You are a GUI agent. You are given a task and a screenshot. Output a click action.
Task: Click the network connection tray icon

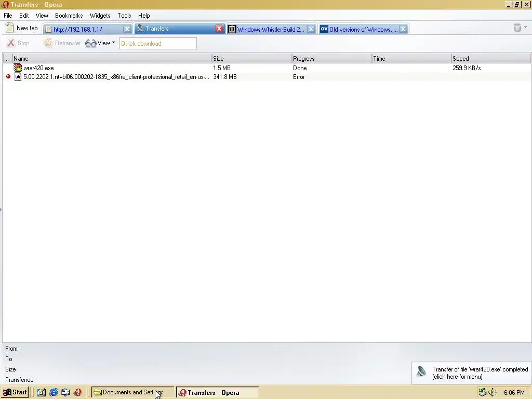483,392
